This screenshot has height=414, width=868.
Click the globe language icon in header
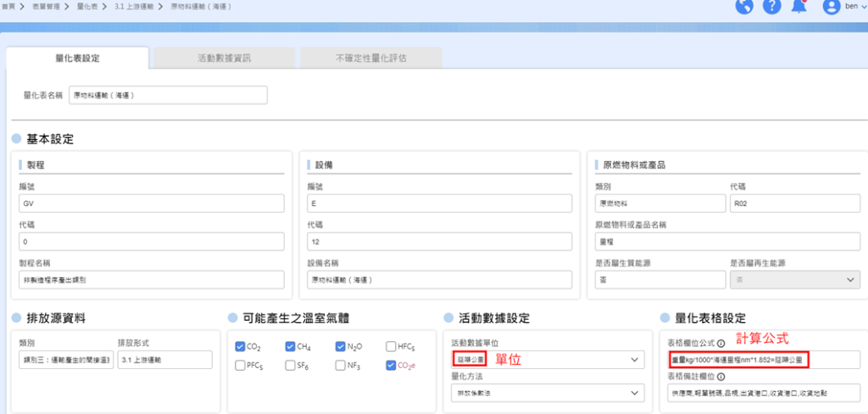pos(745,7)
